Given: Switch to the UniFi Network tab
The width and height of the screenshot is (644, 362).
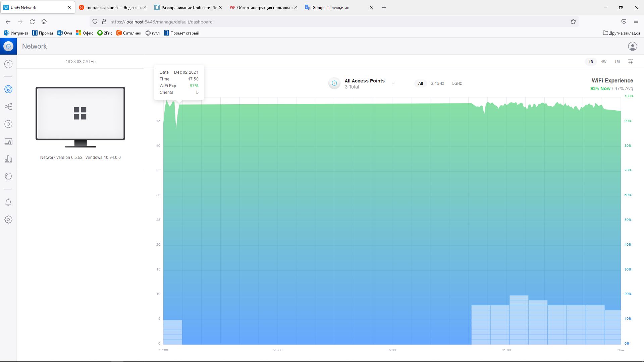Looking at the screenshot, I should (x=38, y=7).
